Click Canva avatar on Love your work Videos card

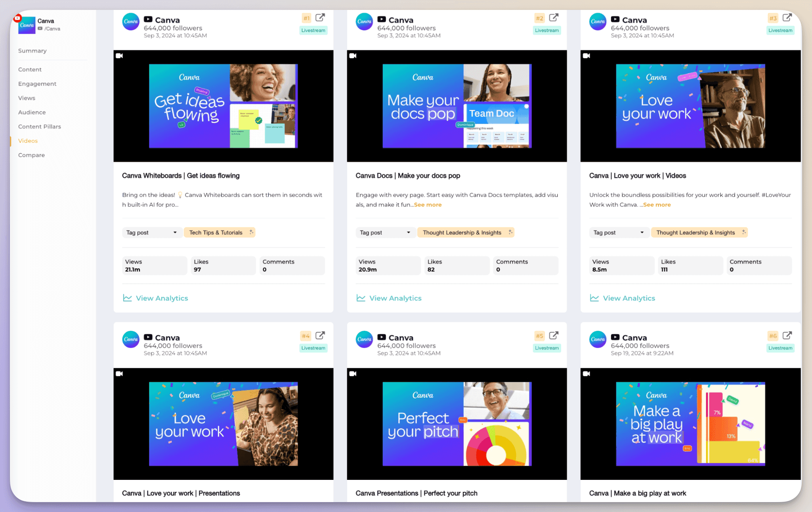598,22
